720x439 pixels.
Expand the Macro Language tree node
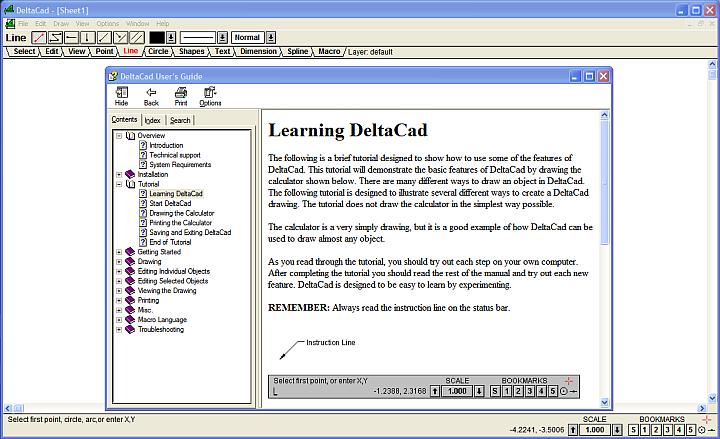(119, 320)
